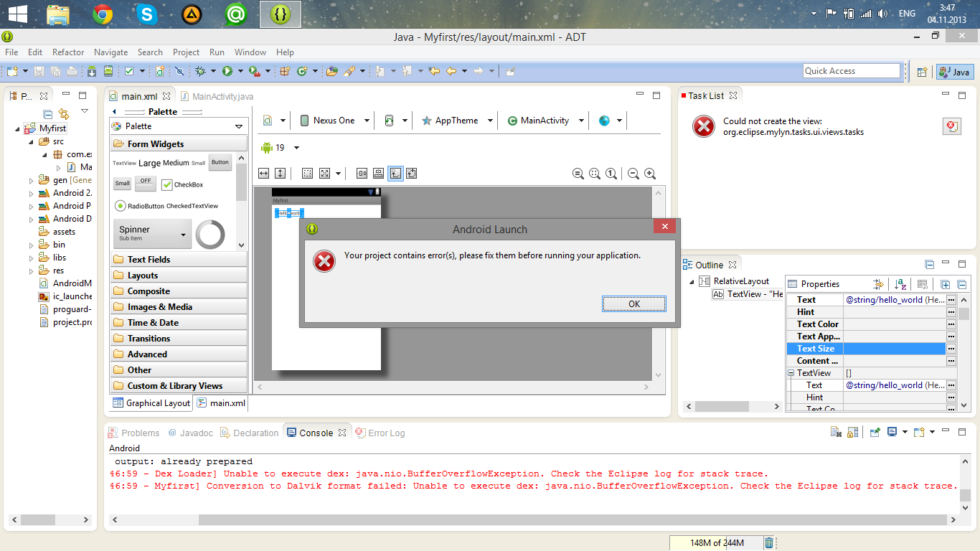Click Expand All plus icon in Properties
Image resolution: width=980 pixels, height=551 pixels.
[945, 284]
